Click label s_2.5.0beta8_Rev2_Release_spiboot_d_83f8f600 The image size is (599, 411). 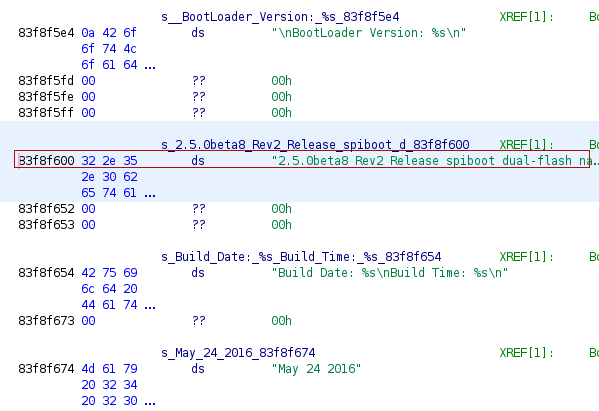(x=315, y=145)
